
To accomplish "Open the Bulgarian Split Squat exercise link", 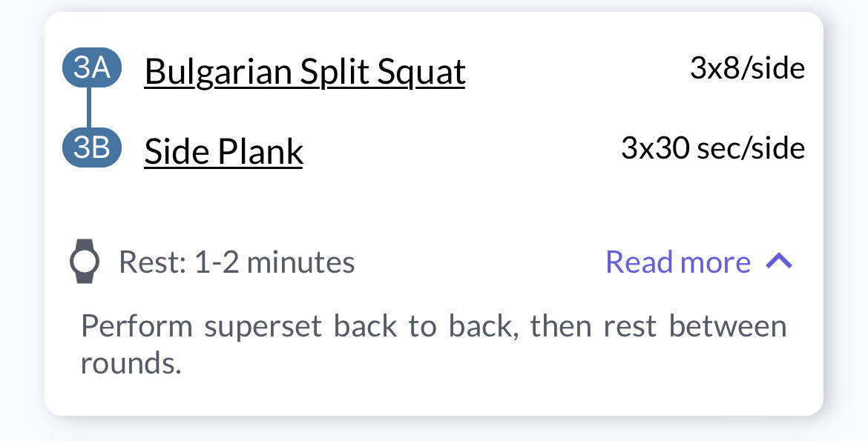I will [304, 72].
